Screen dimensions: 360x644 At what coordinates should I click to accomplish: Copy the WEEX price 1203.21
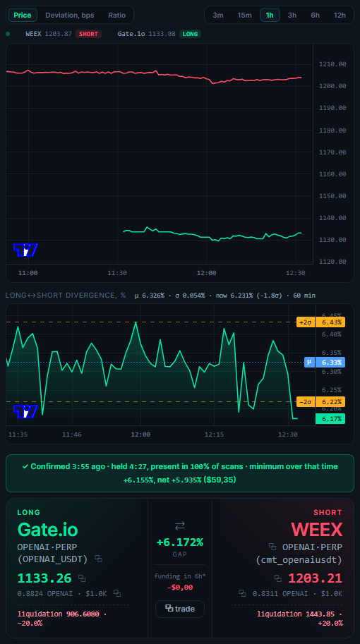pyautogui.click(x=278, y=578)
